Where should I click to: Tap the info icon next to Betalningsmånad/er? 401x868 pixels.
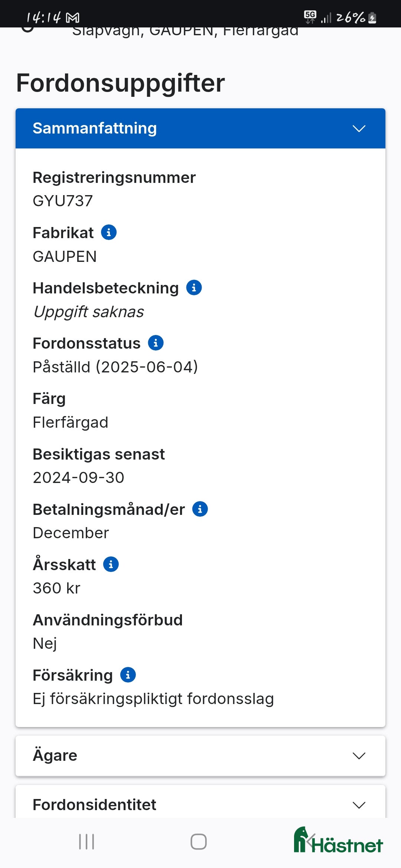[x=200, y=509]
